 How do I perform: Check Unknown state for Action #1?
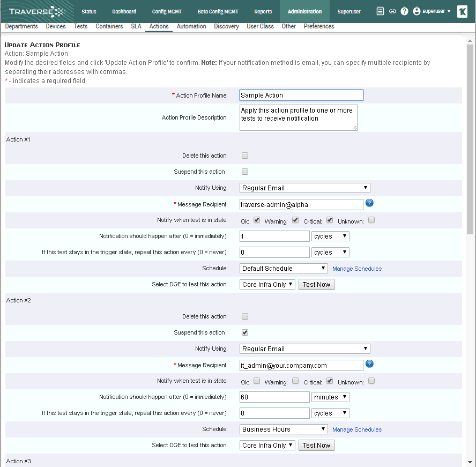pos(371,220)
